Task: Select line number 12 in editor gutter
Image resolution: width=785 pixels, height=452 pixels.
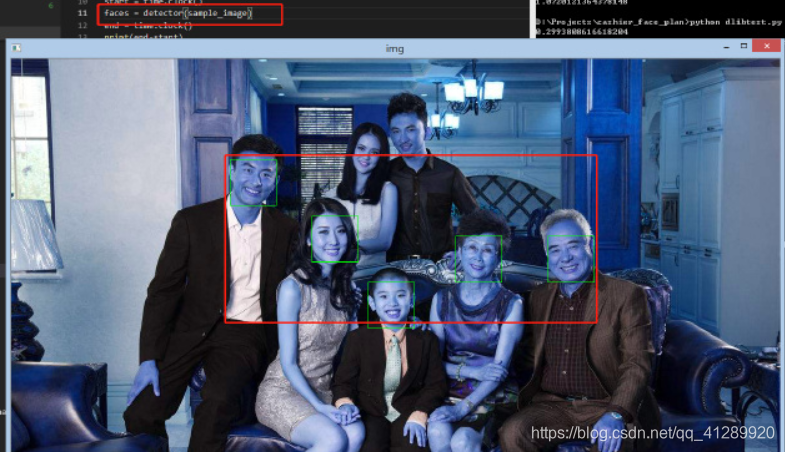Action: [x=83, y=25]
